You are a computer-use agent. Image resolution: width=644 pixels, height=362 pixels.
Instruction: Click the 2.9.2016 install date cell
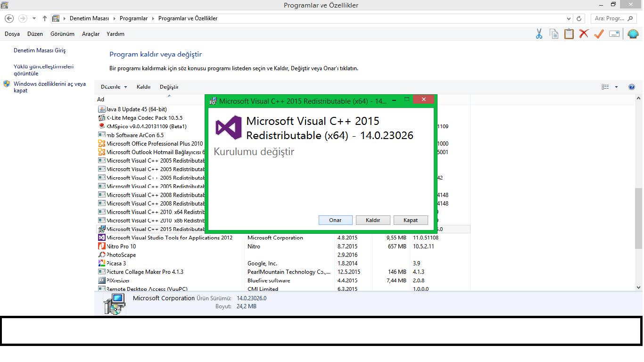347,255
